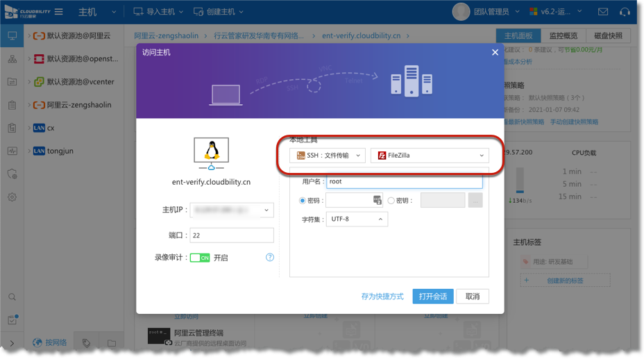This screenshot has width=644, height=359.
Task: Switch to 磁盘快照 tab
Action: [x=609, y=35]
